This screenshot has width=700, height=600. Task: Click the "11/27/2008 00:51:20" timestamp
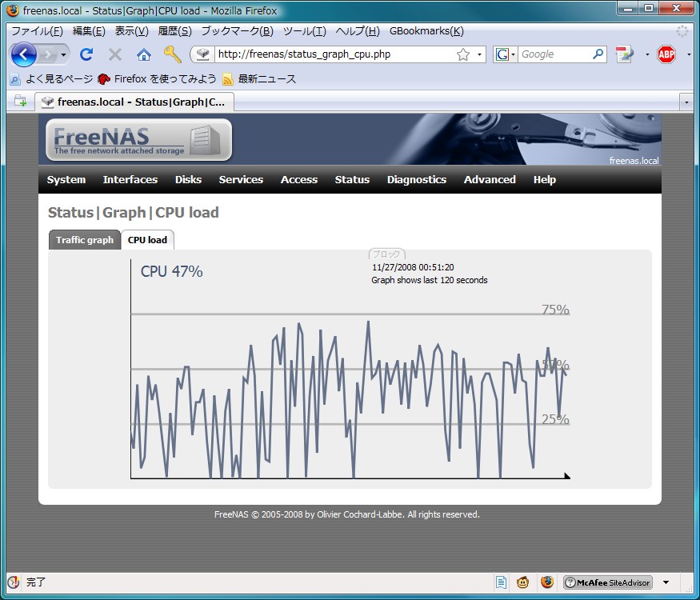click(x=413, y=267)
